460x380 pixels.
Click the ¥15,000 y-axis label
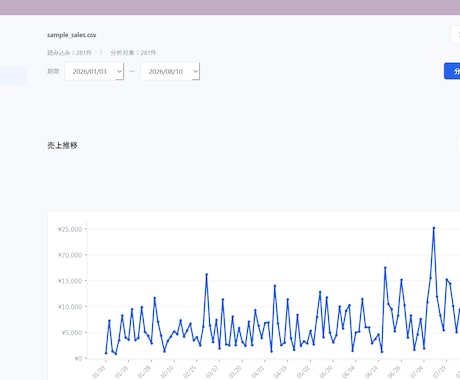[x=70, y=281]
